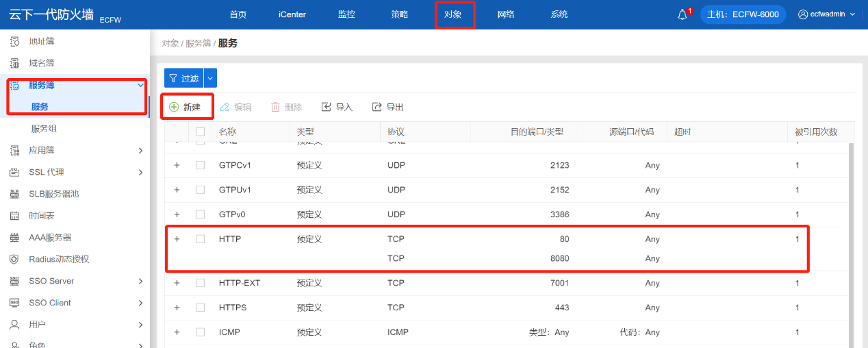Click the SLB服务器池 sidebar icon

point(14,194)
